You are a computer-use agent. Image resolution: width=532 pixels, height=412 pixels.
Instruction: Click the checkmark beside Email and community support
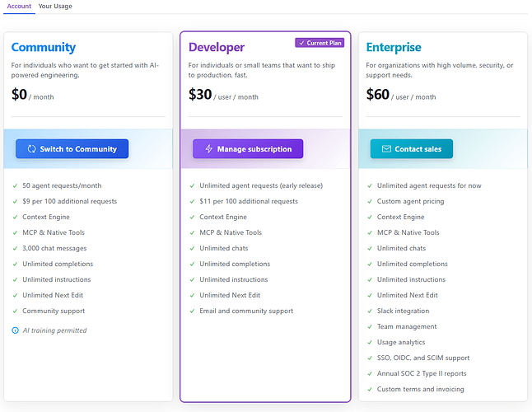(x=192, y=311)
